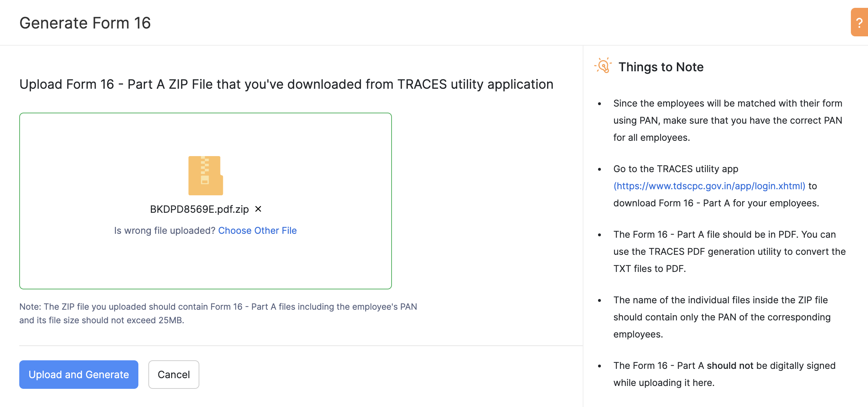
Task: Click the 'Is wrong file uploaded?' text
Action: 164,231
